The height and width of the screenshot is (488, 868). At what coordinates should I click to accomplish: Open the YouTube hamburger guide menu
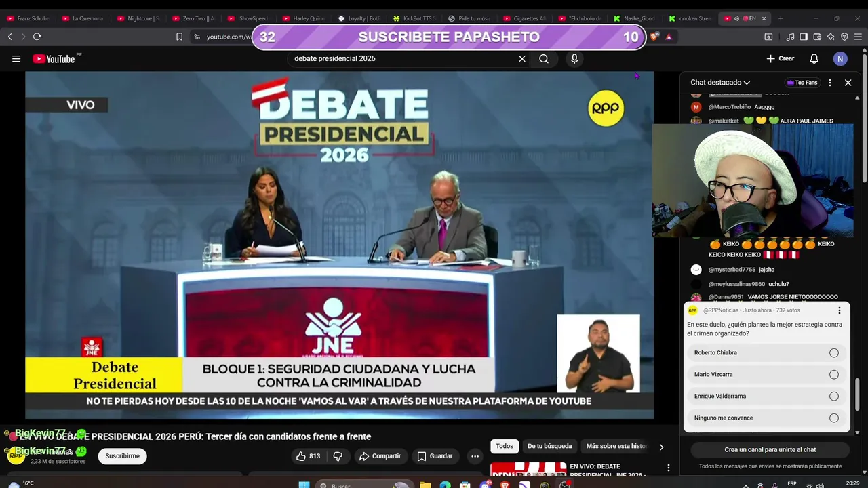coord(16,59)
